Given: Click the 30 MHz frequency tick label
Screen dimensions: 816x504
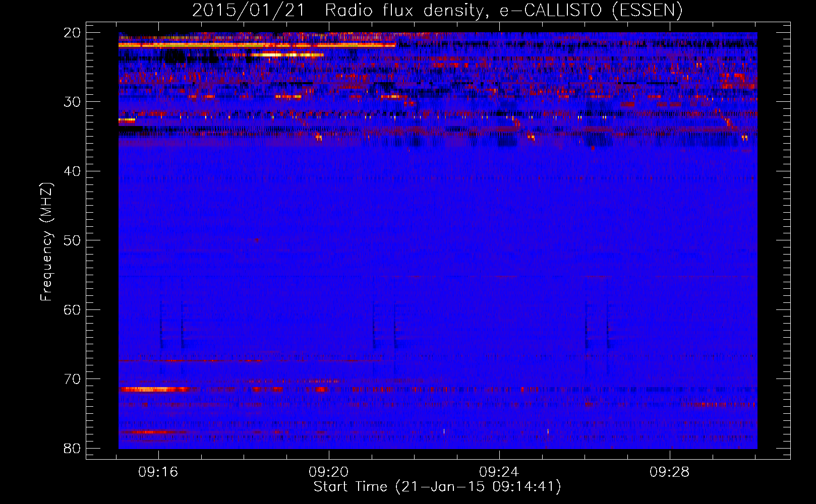Looking at the screenshot, I should (73, 102).
